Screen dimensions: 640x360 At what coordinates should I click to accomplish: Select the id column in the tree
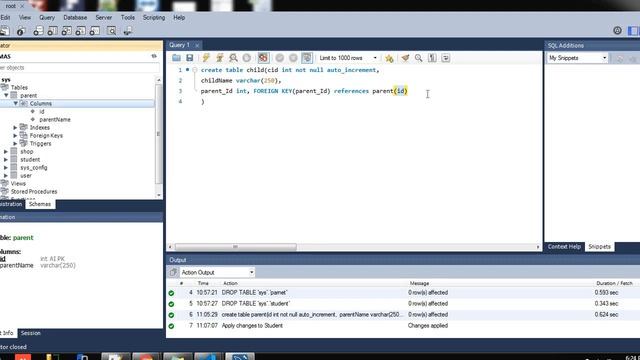pyautogui.click(x=42, y=111)
